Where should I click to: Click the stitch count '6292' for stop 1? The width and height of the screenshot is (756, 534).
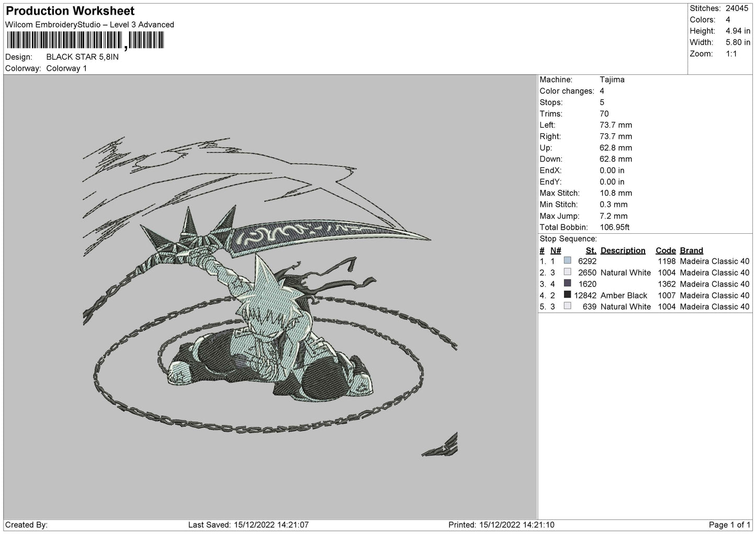[587, 262]
